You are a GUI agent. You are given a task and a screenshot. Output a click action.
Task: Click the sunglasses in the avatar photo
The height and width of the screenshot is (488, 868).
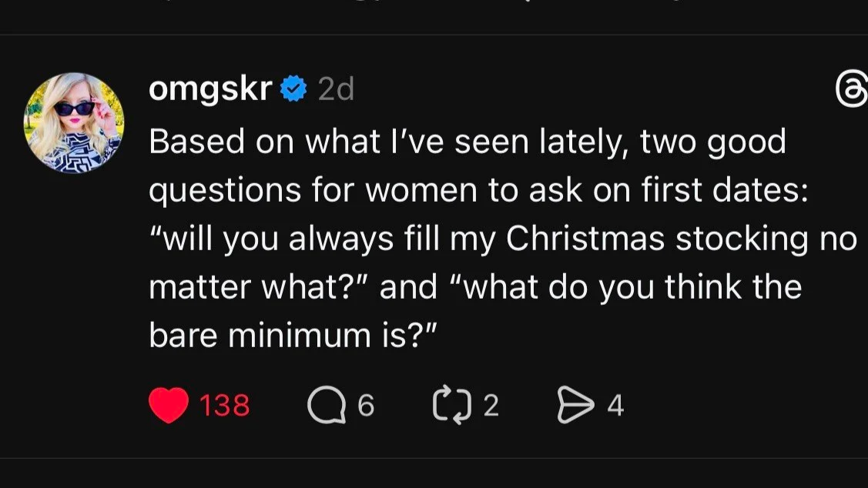[75, 108]
